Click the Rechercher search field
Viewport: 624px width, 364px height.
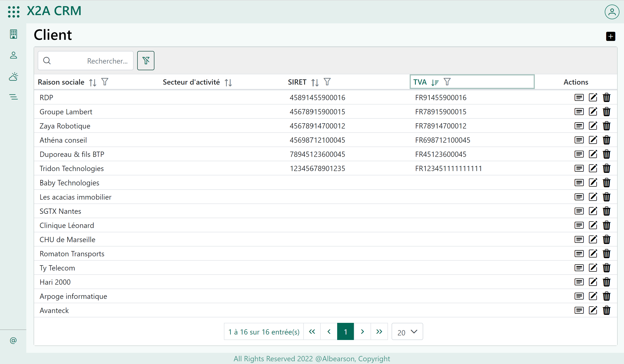point(85,61)
